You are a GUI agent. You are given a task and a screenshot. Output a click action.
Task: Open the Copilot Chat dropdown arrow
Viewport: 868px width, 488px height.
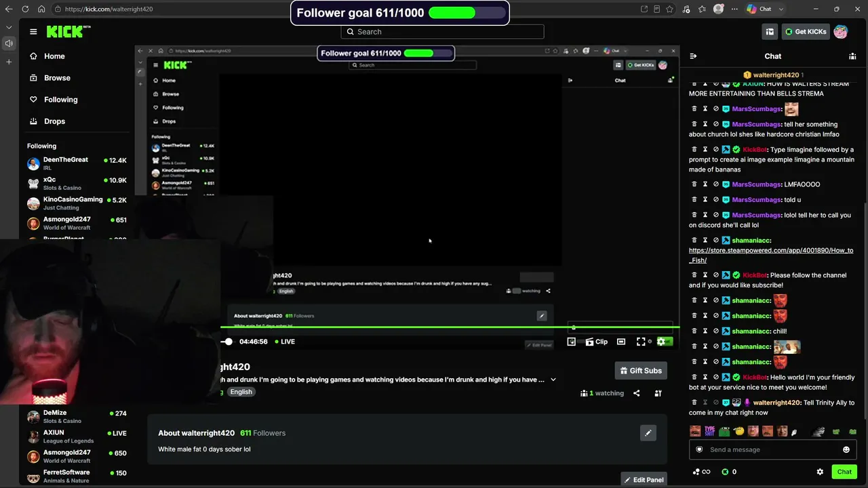click(781, 9)
